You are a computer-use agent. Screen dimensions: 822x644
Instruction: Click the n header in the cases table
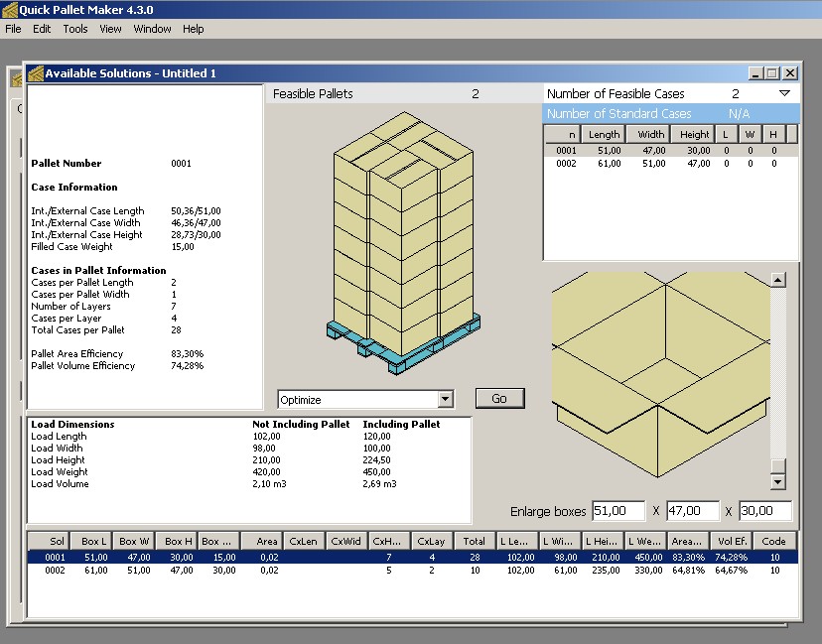pos(563,135)
